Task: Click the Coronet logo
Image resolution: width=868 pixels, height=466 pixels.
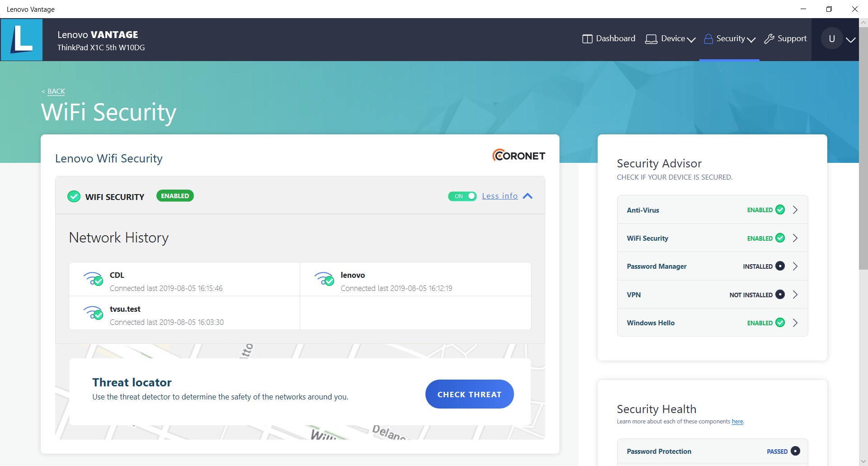Action: 519,155
